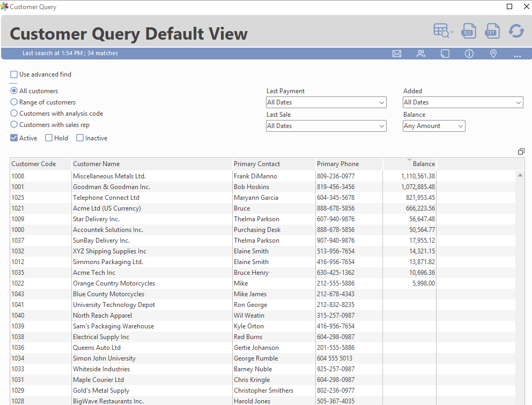Open the Last Sale date dropdown

pos(326,126)
